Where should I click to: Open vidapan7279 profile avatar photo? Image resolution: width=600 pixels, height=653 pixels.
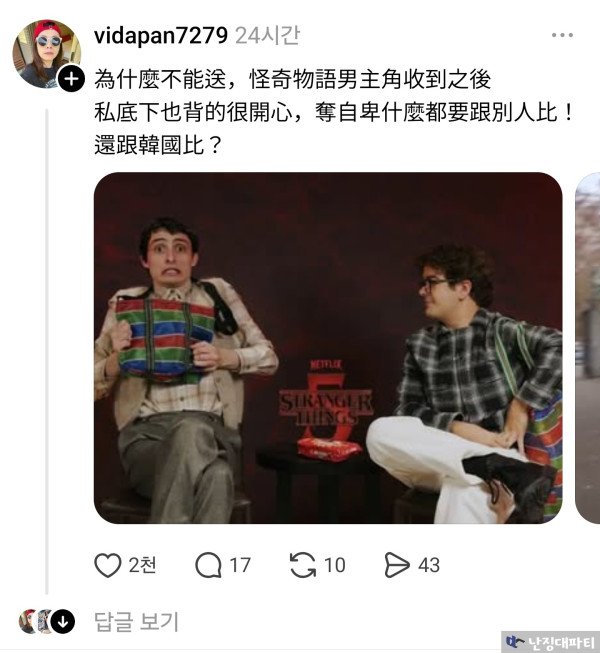(x=47, y=53)
